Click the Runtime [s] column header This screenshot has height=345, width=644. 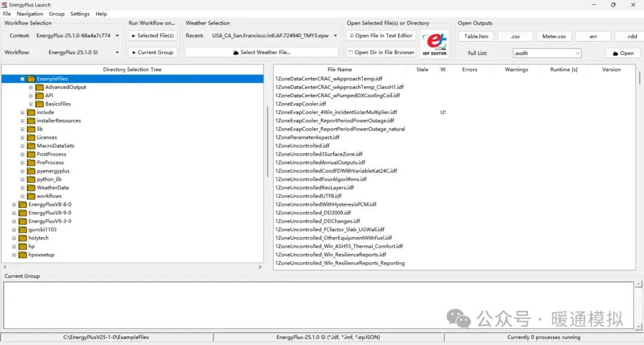(x=564, y=70)
